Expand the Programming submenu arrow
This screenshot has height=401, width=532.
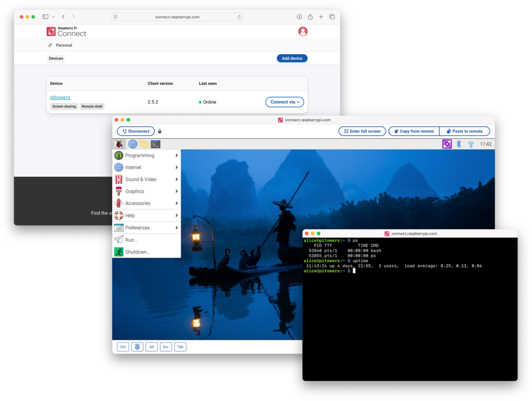[176, 156]
